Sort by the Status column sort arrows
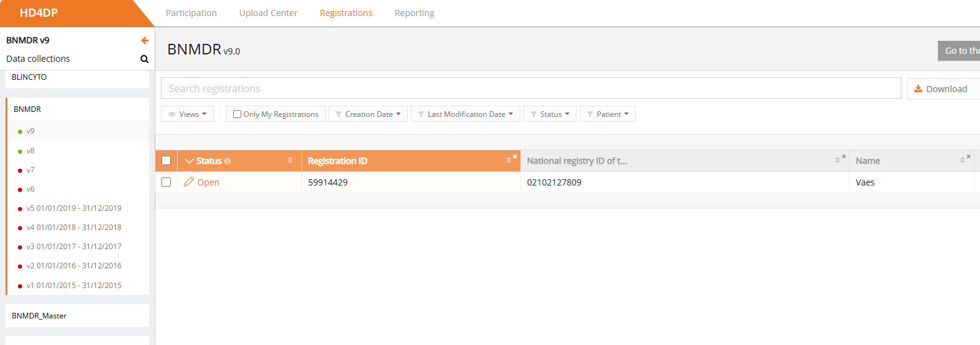 [290, 161]
